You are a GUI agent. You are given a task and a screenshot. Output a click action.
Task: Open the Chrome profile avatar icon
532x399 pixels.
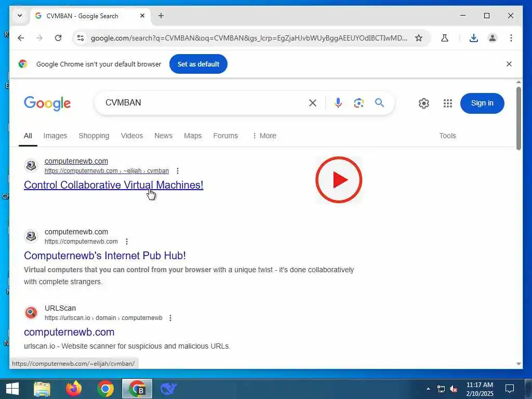tap(493, 38)
